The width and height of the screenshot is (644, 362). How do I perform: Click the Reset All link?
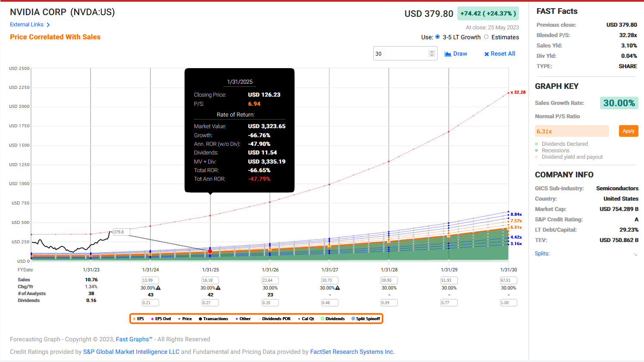(x=500, y=54)
